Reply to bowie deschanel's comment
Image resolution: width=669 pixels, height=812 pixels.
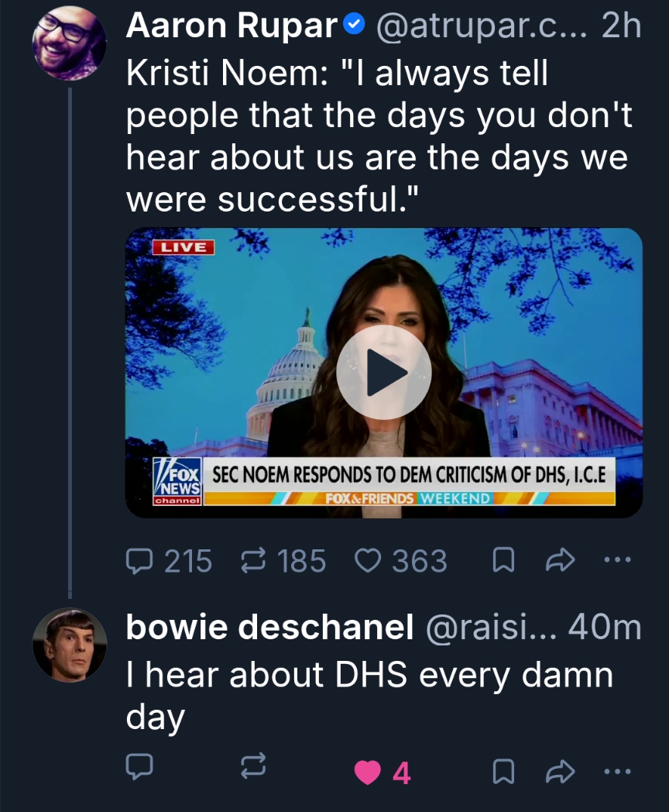click(140, 769)
